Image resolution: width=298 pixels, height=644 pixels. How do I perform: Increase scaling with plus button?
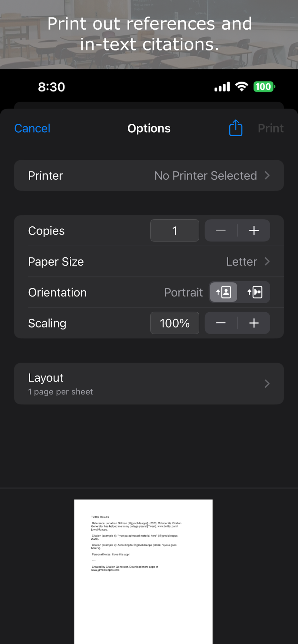coord(254,323)
